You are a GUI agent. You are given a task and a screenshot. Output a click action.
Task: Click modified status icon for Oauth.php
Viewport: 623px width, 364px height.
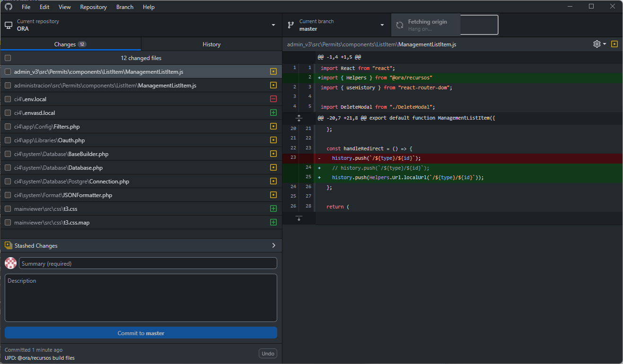pyautogui.click(x=273, y=140)
